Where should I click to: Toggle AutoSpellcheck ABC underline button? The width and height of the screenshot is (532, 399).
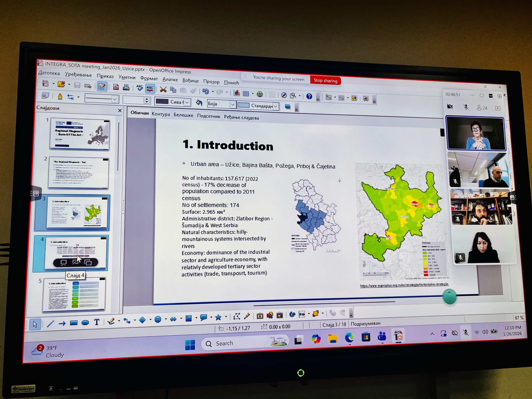click(150, 89)
